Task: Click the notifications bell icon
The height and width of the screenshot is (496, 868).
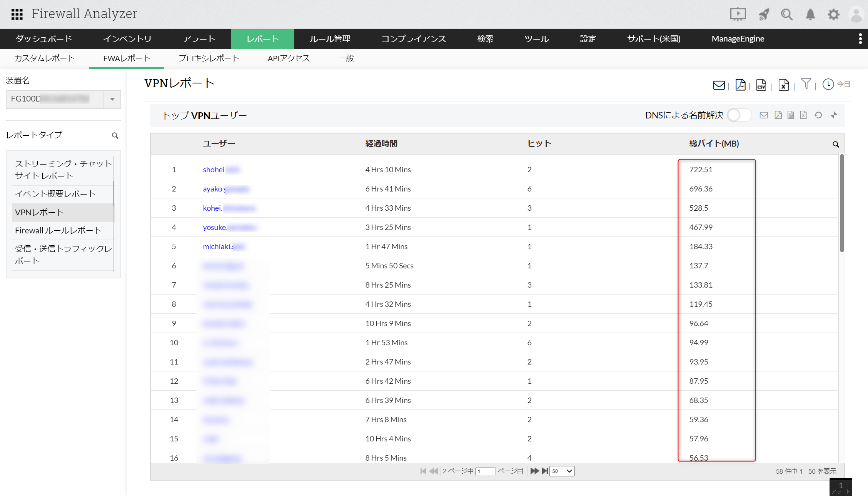Action: pyautogui.click(x=810, y=15)
